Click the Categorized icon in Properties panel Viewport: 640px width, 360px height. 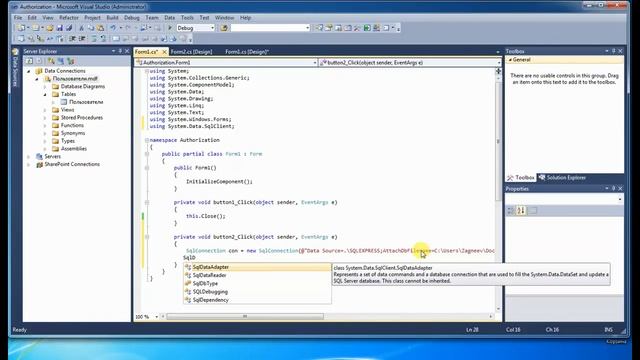coord(510,210)
